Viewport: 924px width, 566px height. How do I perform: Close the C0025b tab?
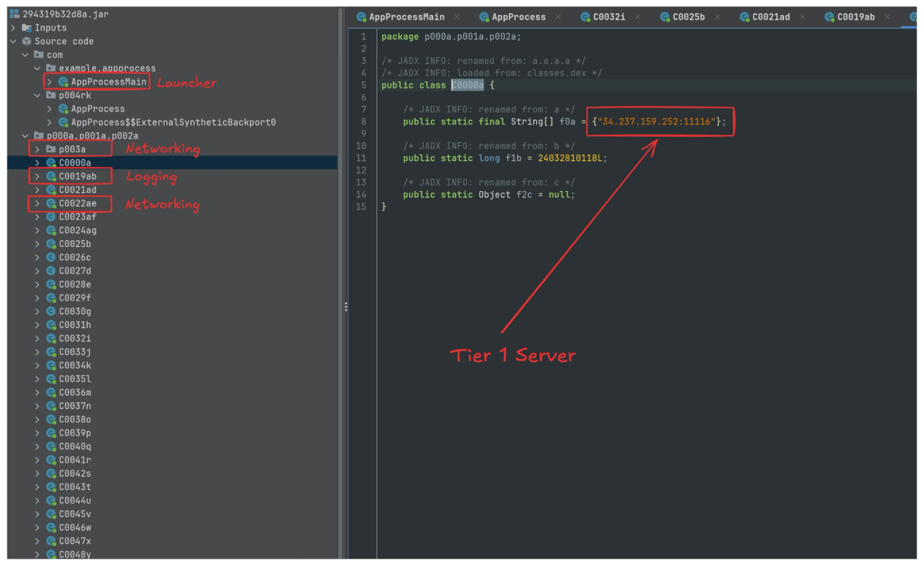tap(717, 17)
